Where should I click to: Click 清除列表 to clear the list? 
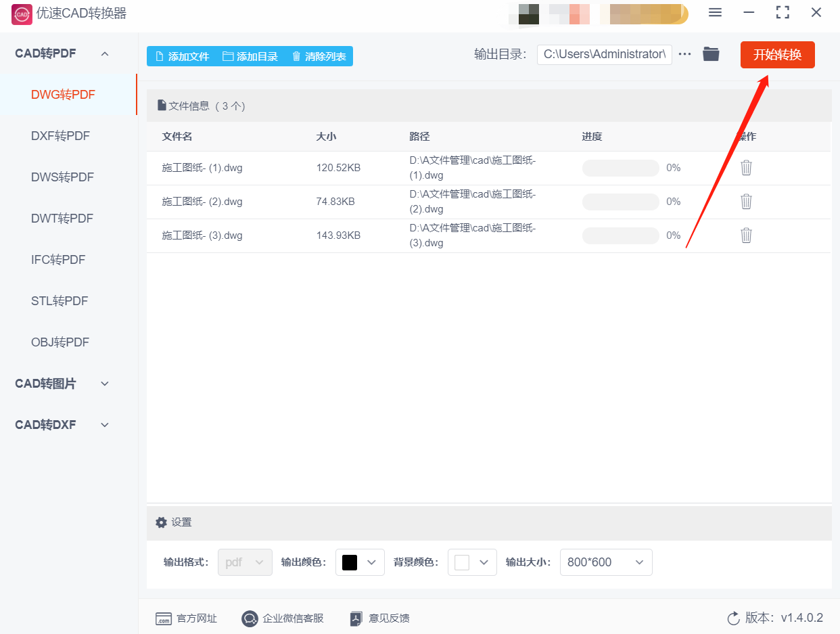coord(319,56)
